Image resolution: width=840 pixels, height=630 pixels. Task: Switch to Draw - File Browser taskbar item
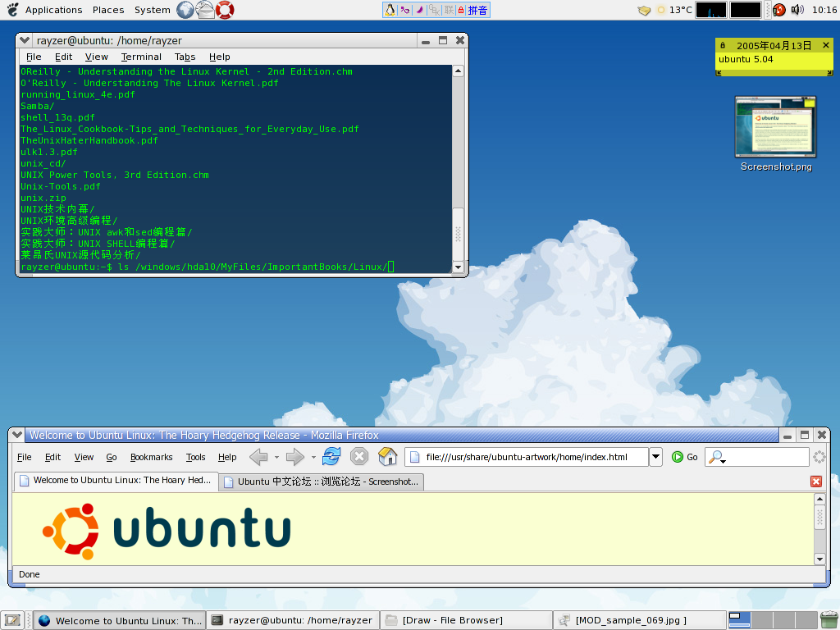[466, 620]
